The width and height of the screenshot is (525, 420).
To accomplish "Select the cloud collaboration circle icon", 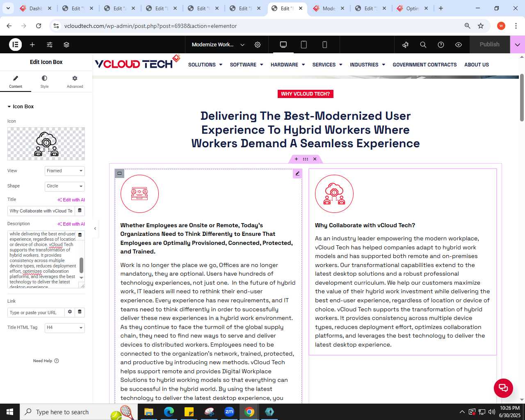I will point(334,194).
